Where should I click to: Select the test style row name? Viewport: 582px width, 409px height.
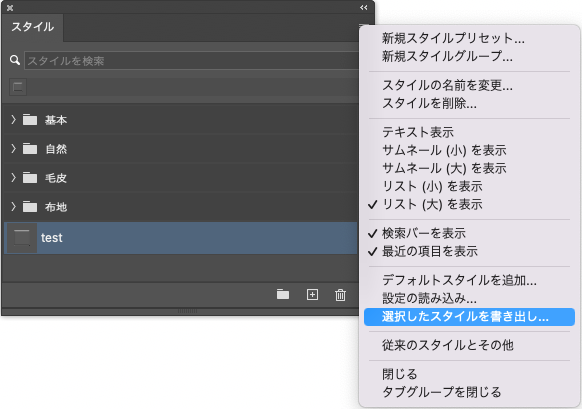(52, 238)
